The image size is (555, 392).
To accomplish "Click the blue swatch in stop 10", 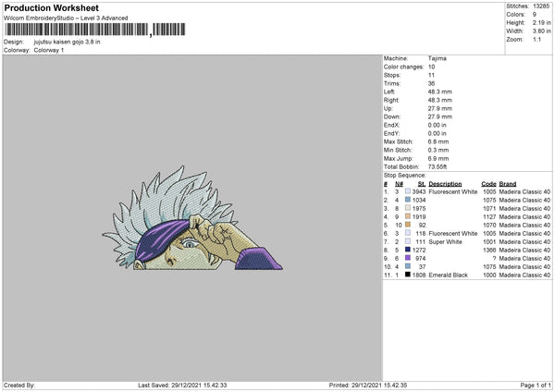I will point(408,266).
